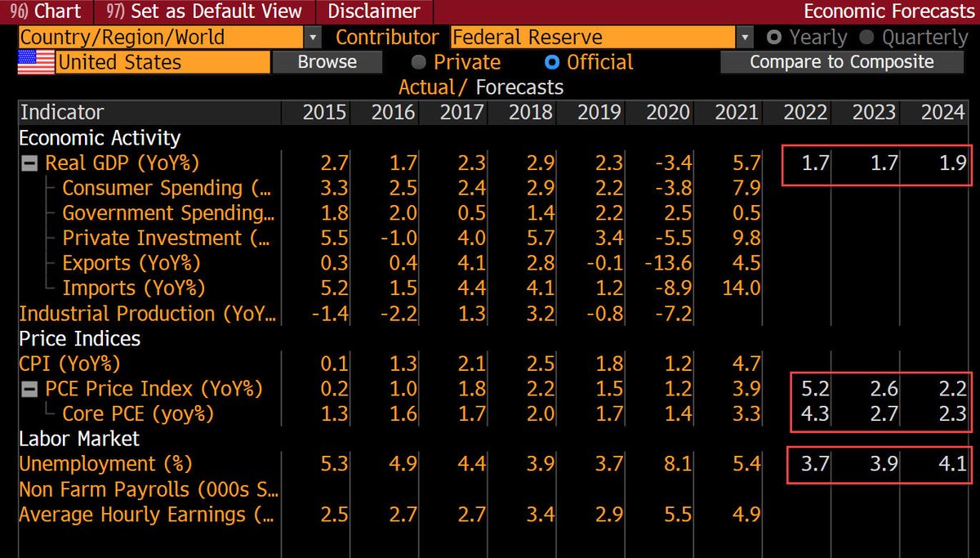This screenshot has width=980, height=558.
Task: Click Unemployment 2024 forecast 4.1
Action: point(953,464)
